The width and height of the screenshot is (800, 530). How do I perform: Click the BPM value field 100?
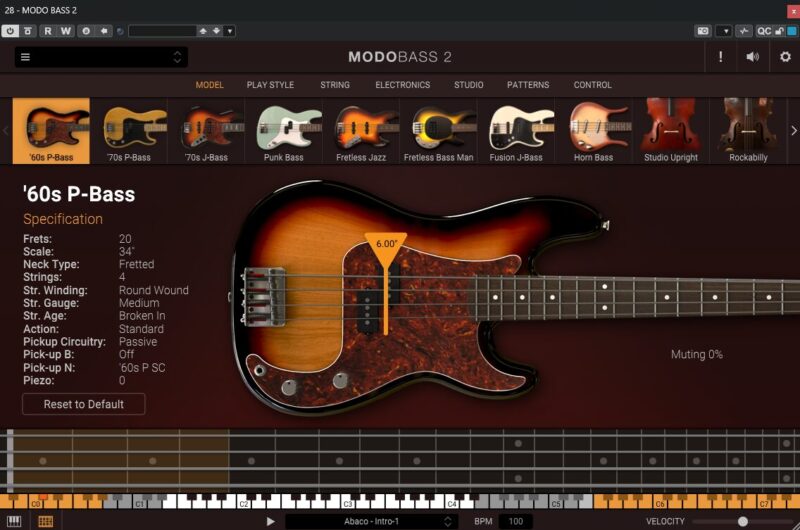[x=515, y=521]
